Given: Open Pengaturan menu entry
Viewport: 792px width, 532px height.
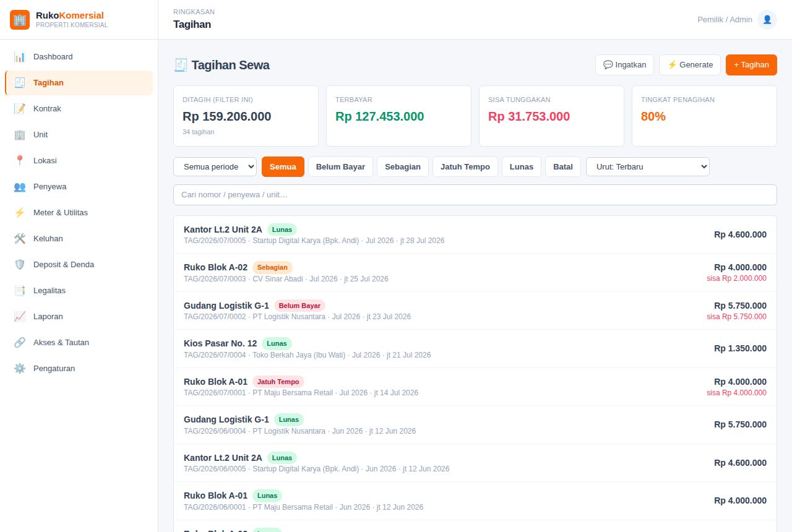Looking at the screenshot, I should [x=79, y=369].
